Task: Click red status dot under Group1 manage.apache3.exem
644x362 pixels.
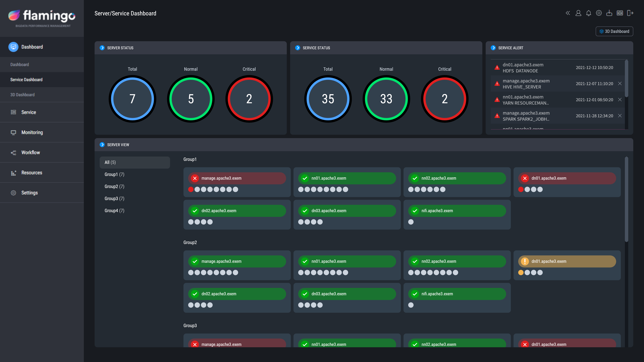Action: 191,189
